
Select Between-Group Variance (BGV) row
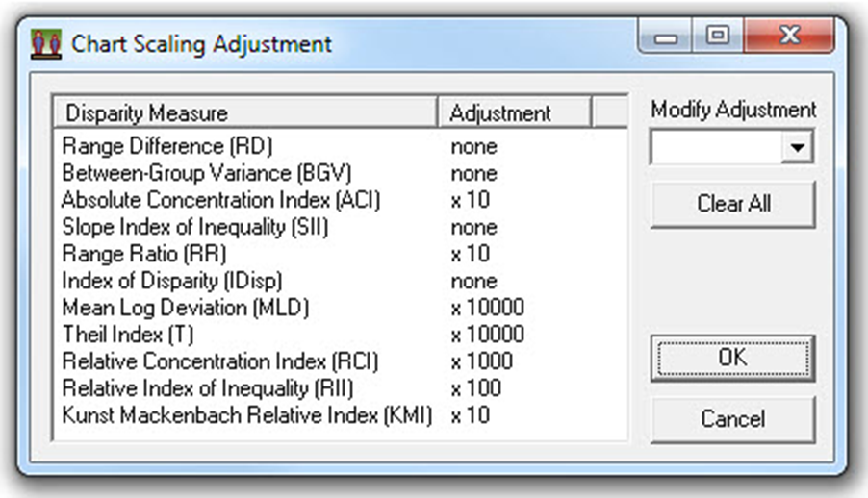(x=206, y=174)
